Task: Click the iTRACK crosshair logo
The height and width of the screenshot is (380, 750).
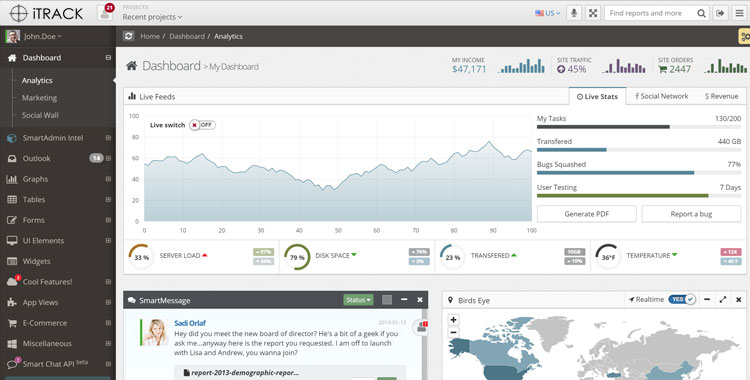Action: [19, 13]
